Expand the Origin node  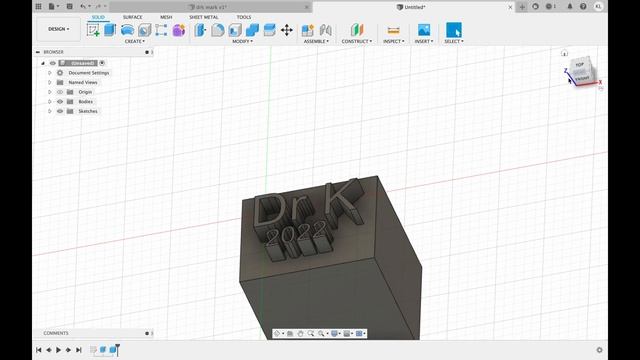[x=49, y=92]
